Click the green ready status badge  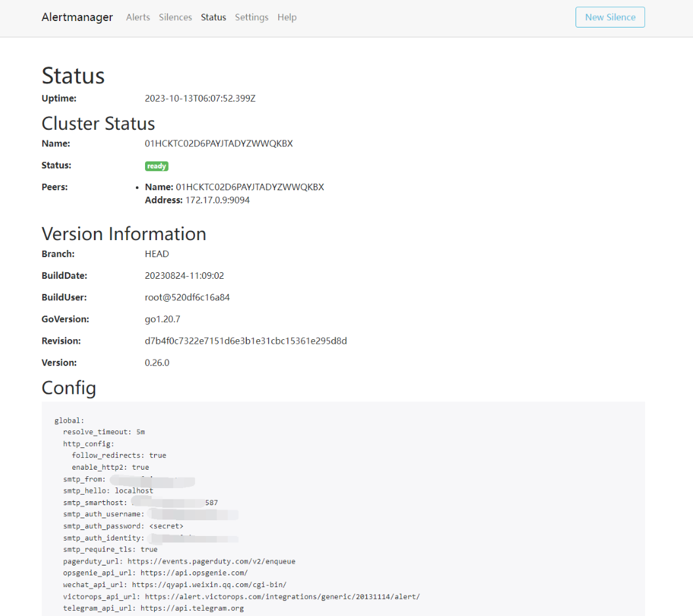point(156,166)
